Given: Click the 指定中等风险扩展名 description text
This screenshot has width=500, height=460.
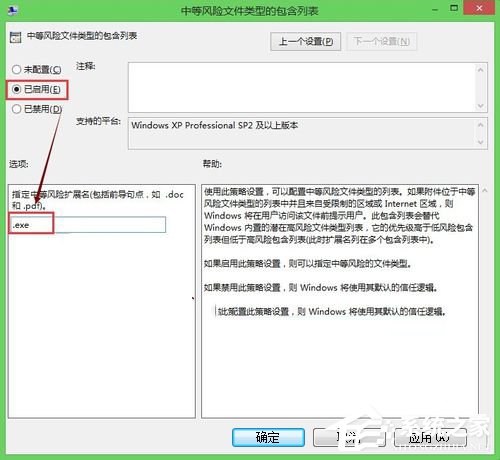Looking at the screenshot, I should [98, 200].
